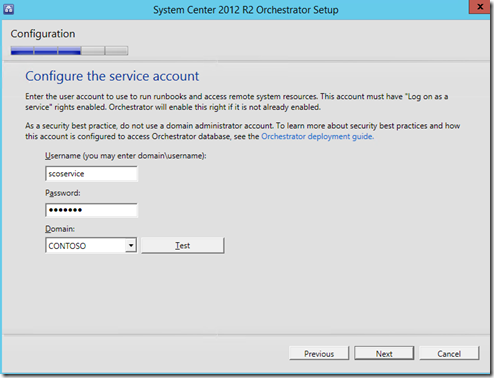Proceed with the Next button
Image resolution: width=494 pixels, height=378 pixels.
coord(384,353)
